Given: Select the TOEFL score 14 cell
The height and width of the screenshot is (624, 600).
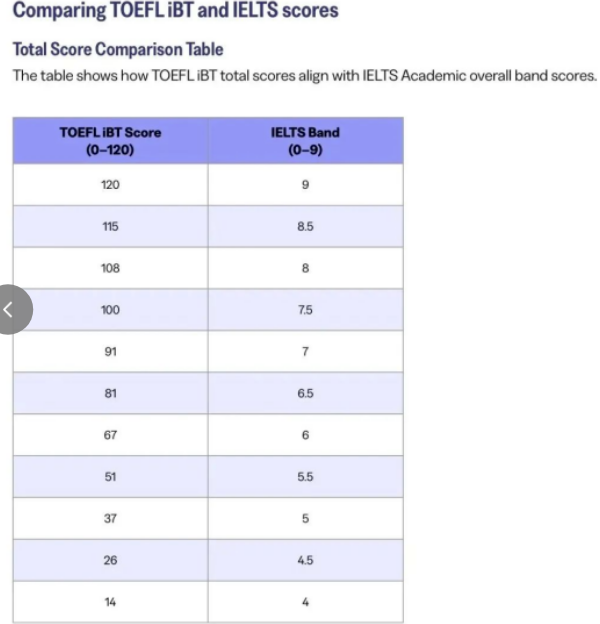Looking at the screenshot, I should coord(110,602).
